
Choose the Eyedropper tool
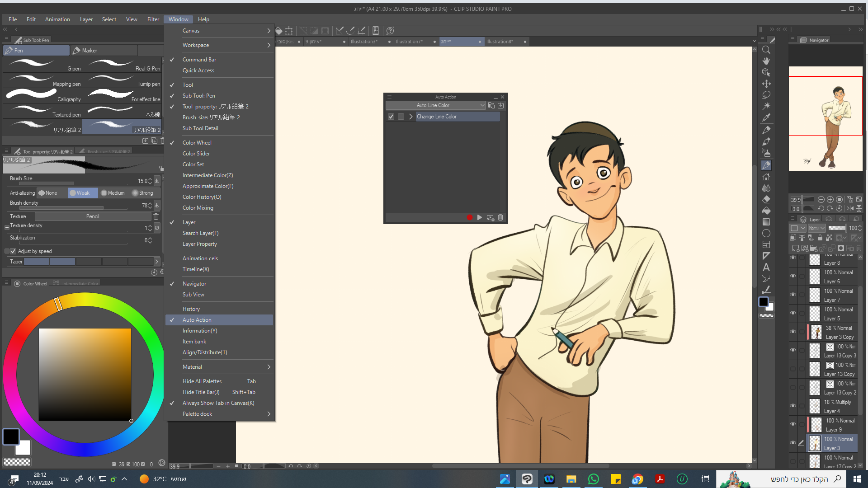(766, 117)
